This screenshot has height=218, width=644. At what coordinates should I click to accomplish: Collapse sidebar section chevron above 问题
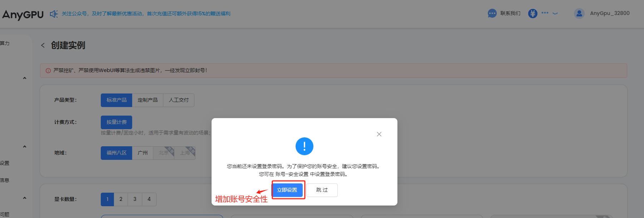coord(25,198)
